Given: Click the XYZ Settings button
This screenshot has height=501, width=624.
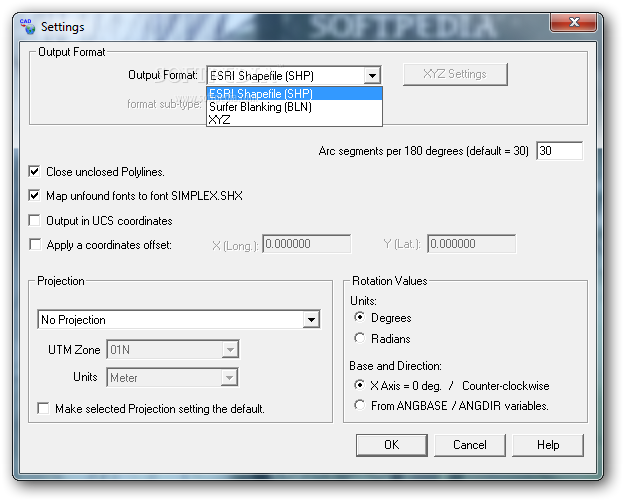Looking at the screenshot, I should tap(455, 74).
